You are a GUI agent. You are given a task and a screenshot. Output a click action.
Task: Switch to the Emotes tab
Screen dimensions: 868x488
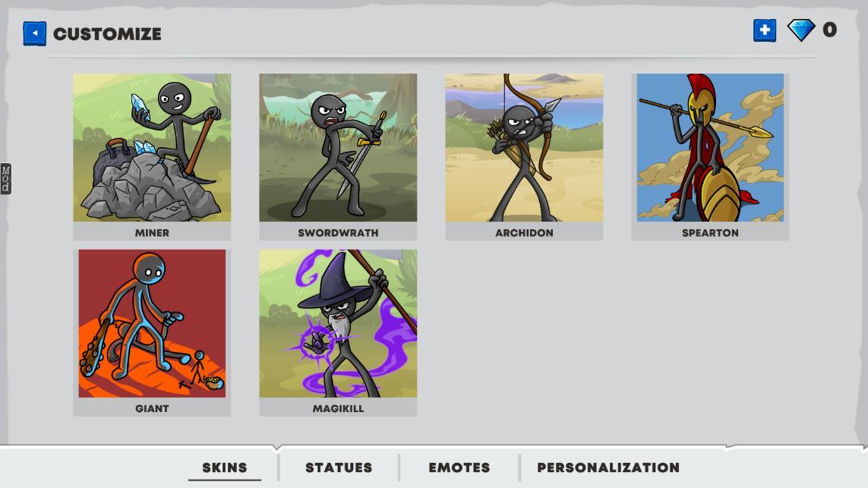(x=459, y=468)
